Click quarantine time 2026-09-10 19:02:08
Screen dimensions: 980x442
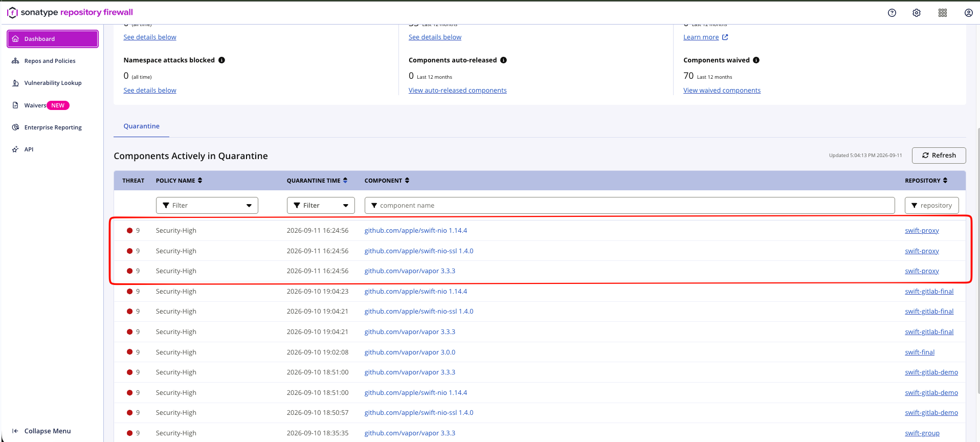(318, 352)
